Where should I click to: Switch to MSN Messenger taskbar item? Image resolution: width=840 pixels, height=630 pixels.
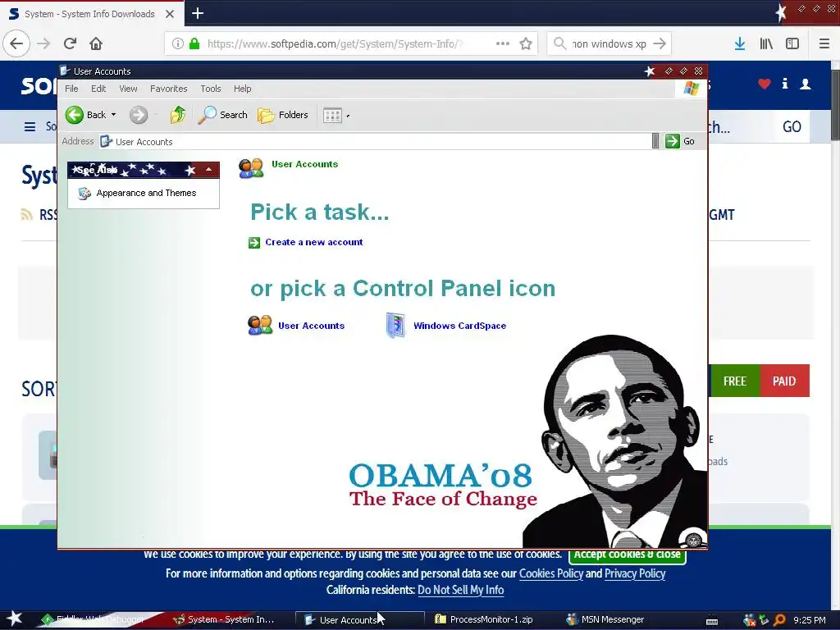click(606, 619)
